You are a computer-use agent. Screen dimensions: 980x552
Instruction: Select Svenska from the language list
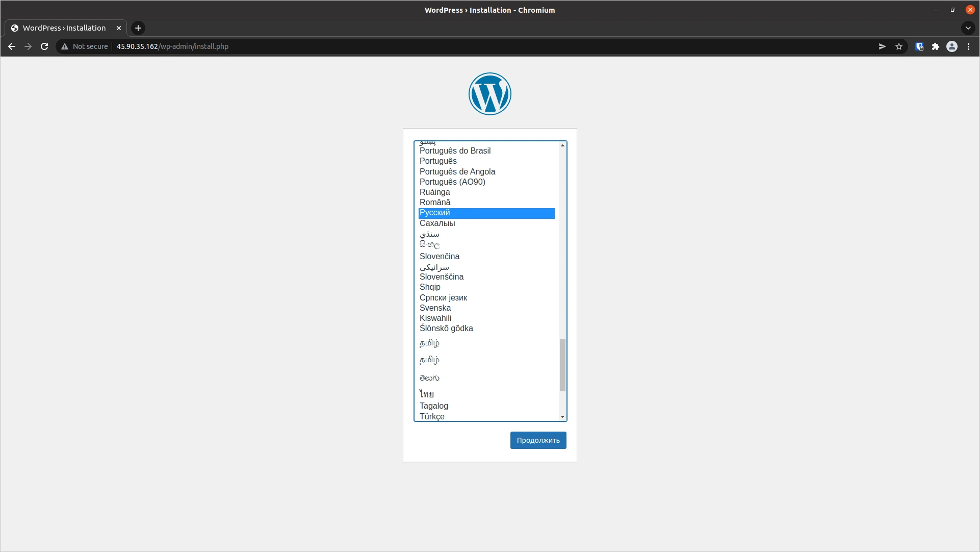coord(435,308)
